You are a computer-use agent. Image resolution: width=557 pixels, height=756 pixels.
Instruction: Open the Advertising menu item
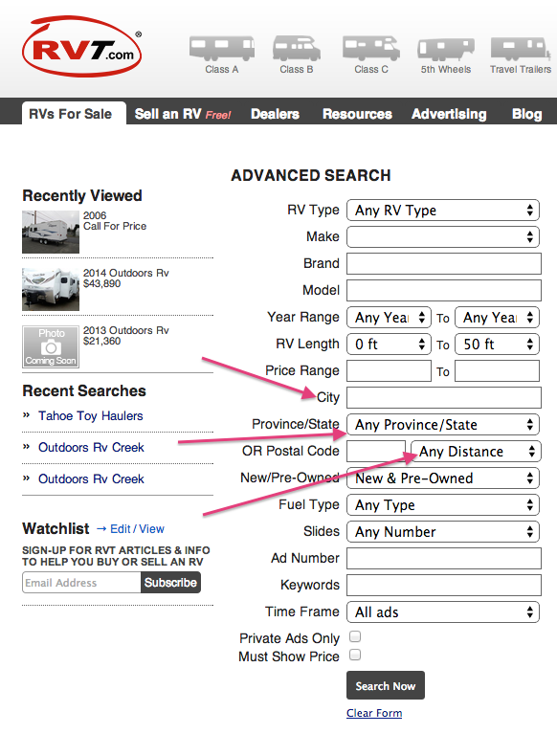point(449,114)
